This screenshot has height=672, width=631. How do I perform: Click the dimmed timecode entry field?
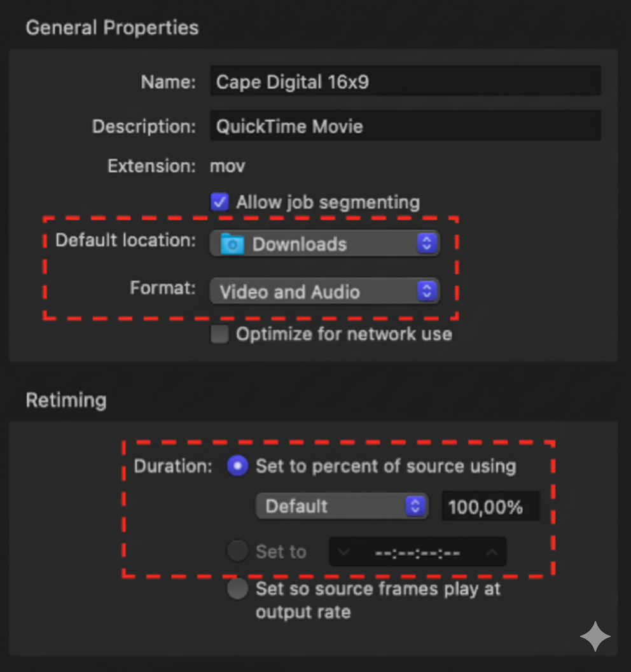[x=418, y=552]
